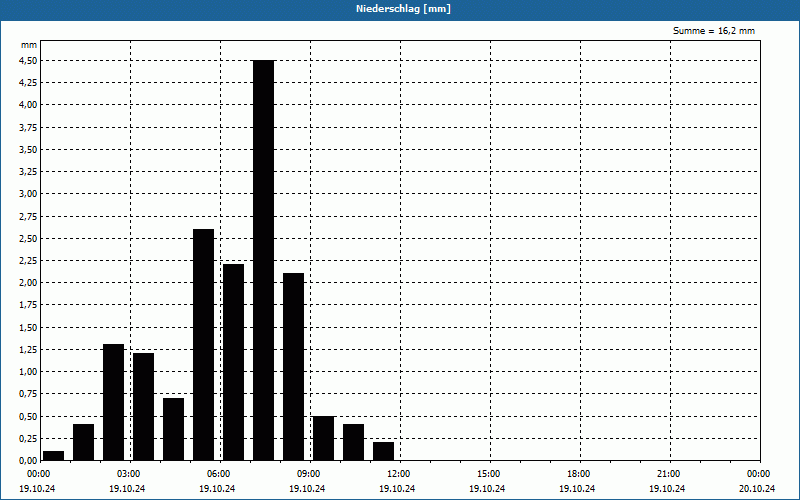This screenshot has height=500, width=800.
Task: Click the 0,70 mm bar between 04:00 and 05:00
Action: pyautogui.click(x=173, y=429)
